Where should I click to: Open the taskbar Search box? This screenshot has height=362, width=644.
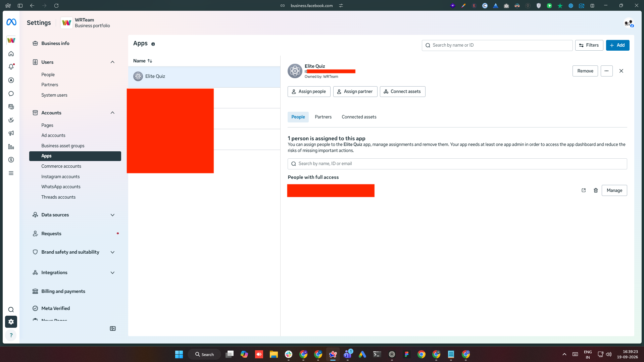[204, 354]
